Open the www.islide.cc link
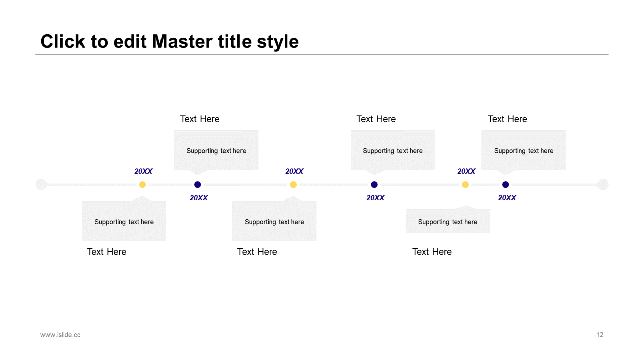644x362 pixels. pyautogui.click(x=60, y=335)
